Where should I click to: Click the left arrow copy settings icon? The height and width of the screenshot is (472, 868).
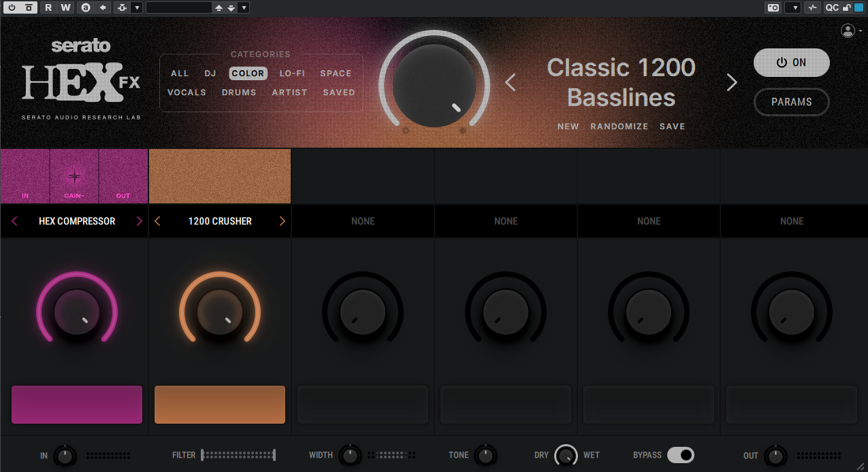pyautogui.click(x=103, y=7)
